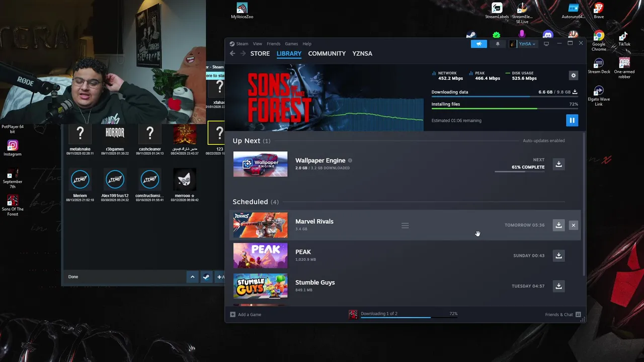This screenshot has width=644, height=362.
Task: Open Google Chrome desktop shortcut
Action: tap(599, 41)
